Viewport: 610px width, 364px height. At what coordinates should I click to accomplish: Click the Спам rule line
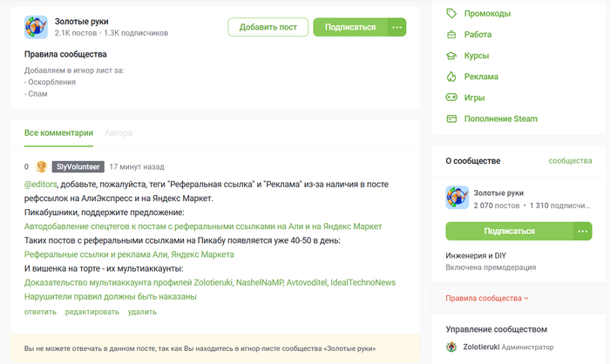tap(36, 94)
